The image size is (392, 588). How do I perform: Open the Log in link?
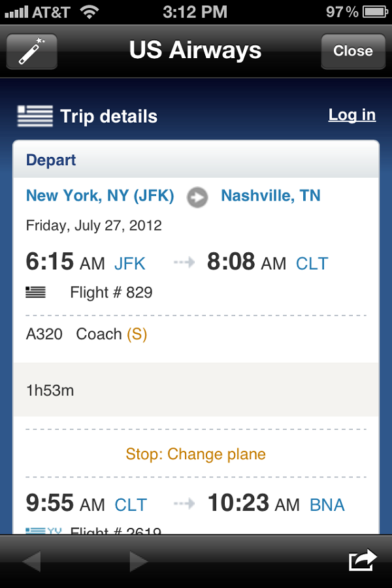tap(352, 115)
